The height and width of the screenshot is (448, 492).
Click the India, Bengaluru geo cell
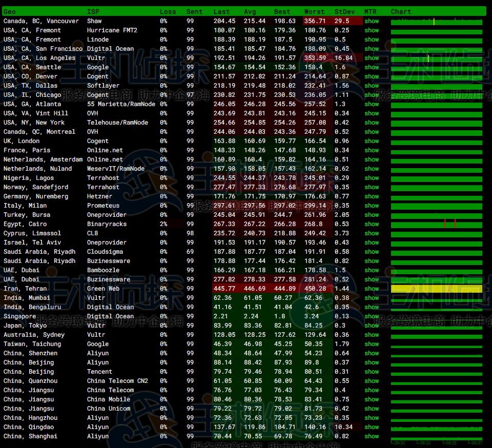point(32,307)
